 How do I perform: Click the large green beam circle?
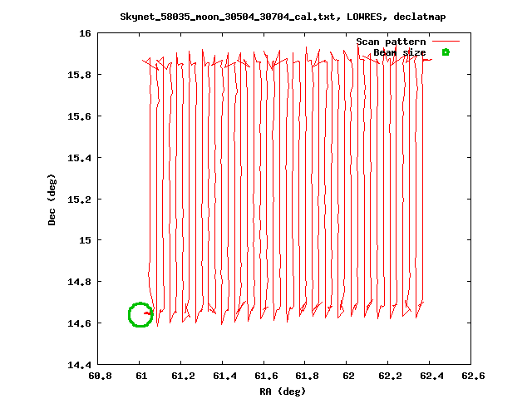point(140,314)
